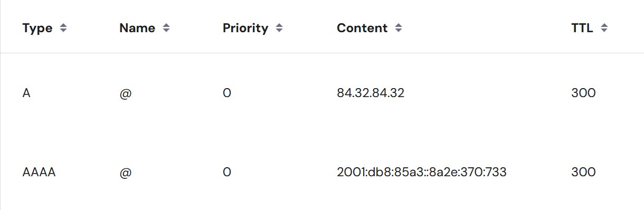The height and width of the screenshot is (210, 644).
Task: Click the TTL column header label
Action: point(582,28)
